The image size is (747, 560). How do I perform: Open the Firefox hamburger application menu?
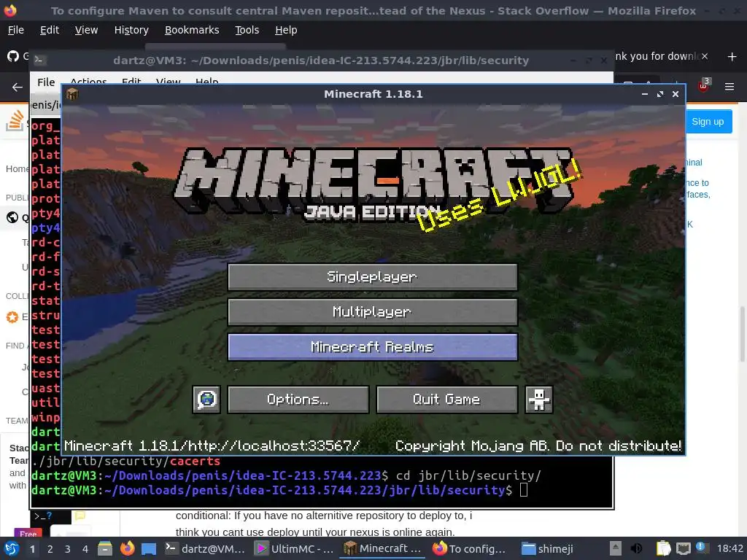pyautogui.click(x=729, y=87)
